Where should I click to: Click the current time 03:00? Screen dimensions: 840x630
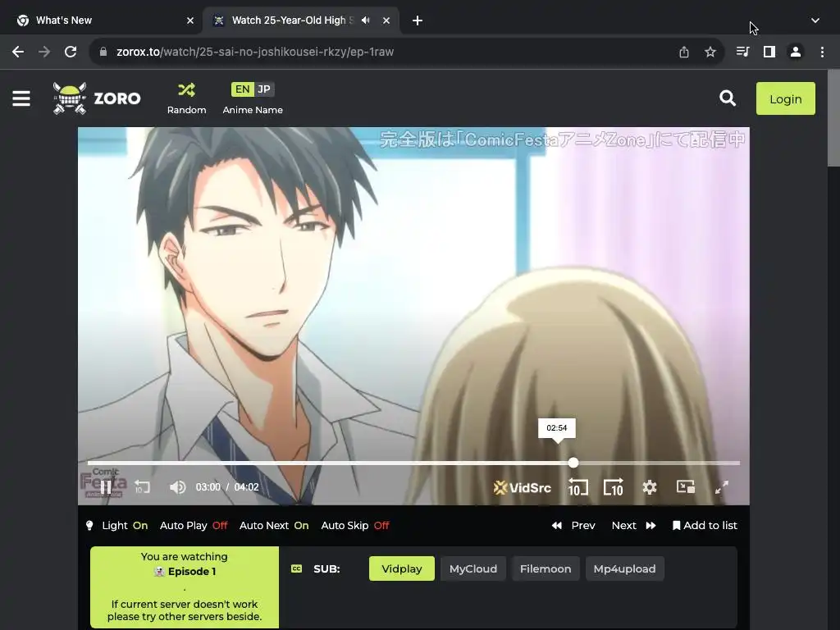(208, 487)
